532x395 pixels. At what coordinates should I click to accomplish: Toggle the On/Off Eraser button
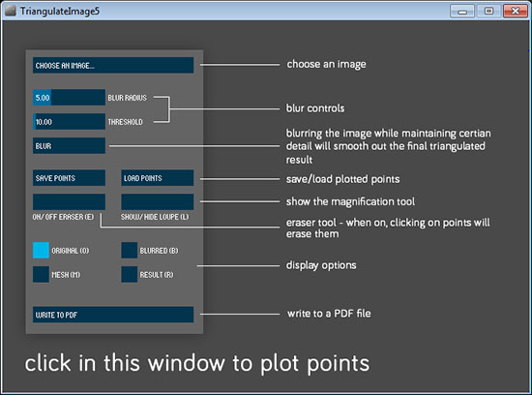[69, 201]
